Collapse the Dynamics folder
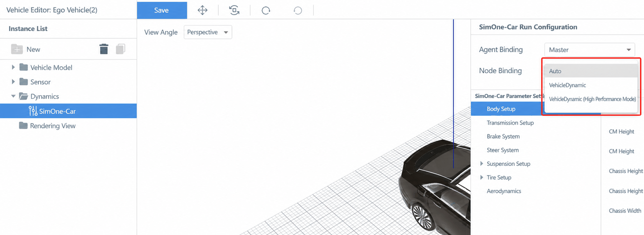This screenshot has height=235, width=644. (13, 97)
